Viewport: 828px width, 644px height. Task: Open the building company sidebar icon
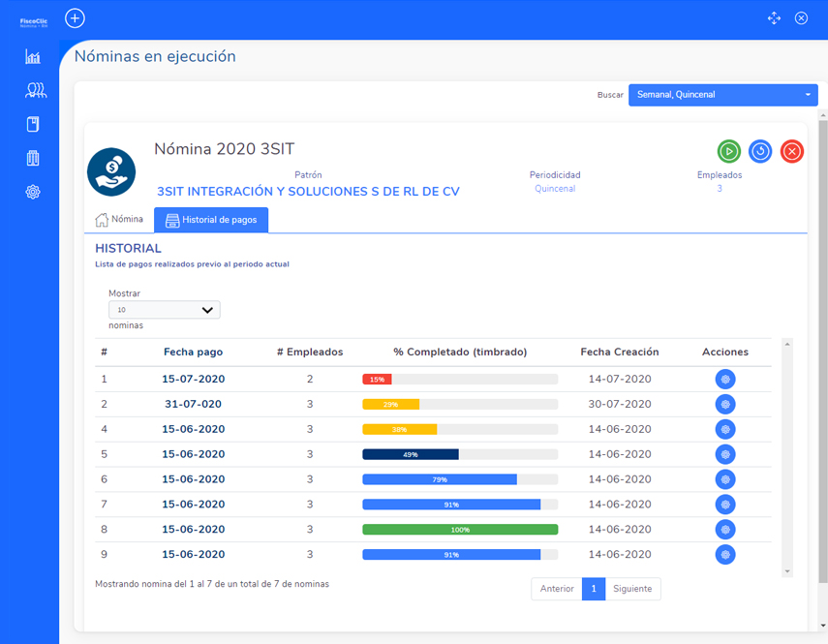click(33, 158)
